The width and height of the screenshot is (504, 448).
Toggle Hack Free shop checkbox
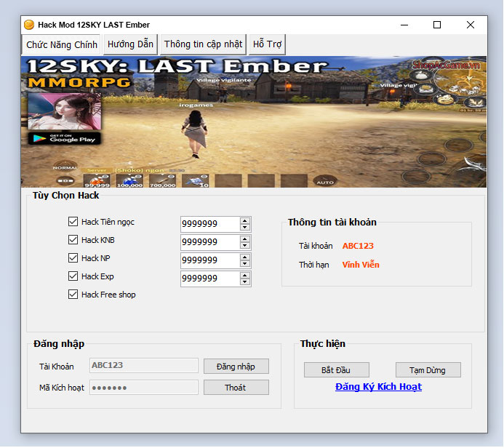73,295
